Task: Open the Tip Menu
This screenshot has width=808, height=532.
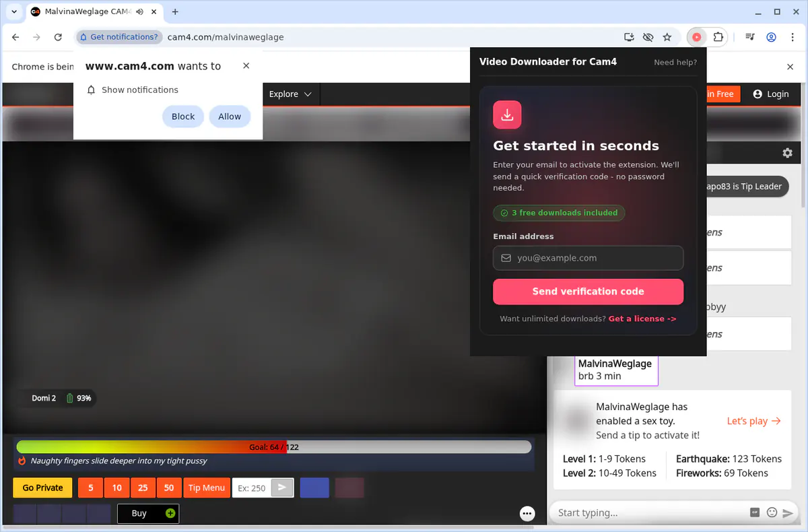Action: [x=207, y=488]
